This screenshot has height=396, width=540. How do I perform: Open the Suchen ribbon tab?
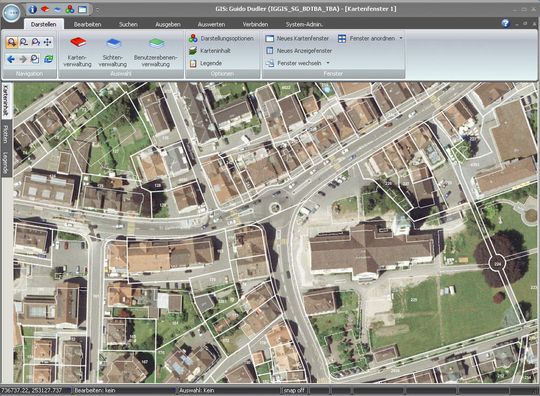(128, 24)
